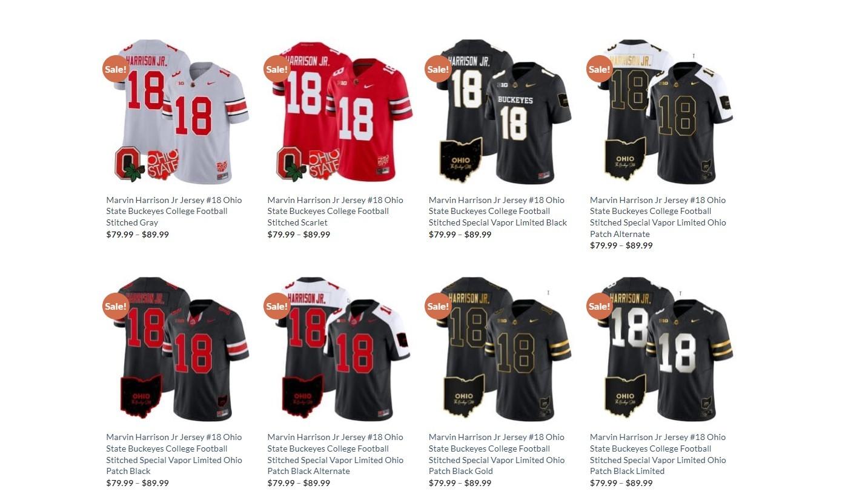This screenshot has height=497, width=868.
Task: Open the 'Ohio Patch Black' title link in the bottom row
Action: pyautogui.click(x=174, y=454)
